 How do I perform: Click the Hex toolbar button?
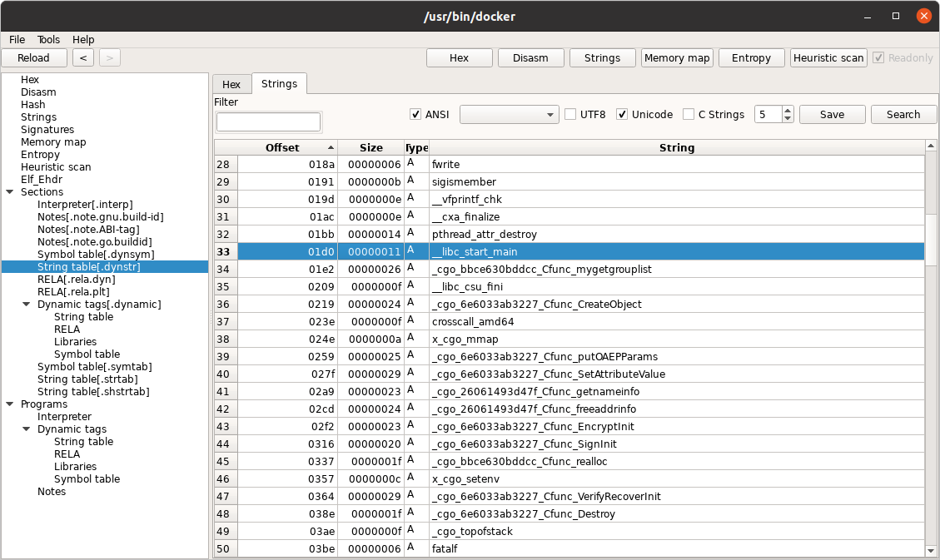coord(460,58)
